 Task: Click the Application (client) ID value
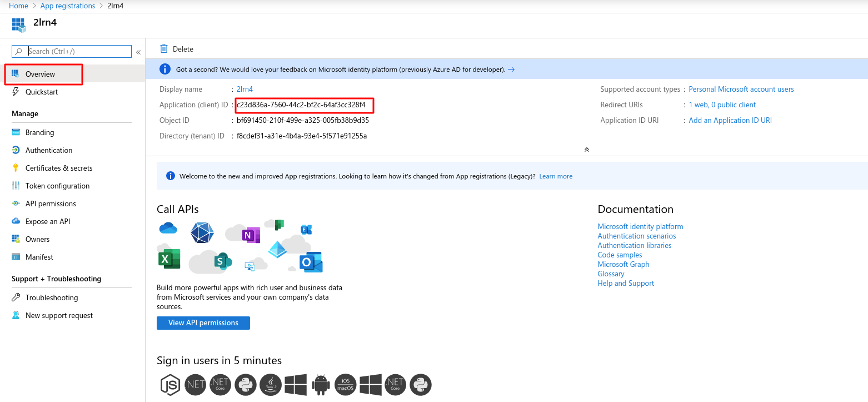301,105
